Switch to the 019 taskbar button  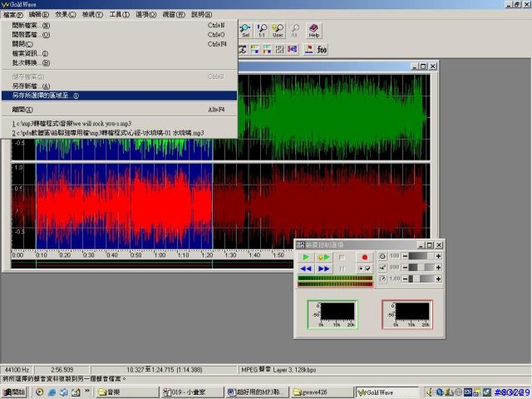click(x=192, y=392)
